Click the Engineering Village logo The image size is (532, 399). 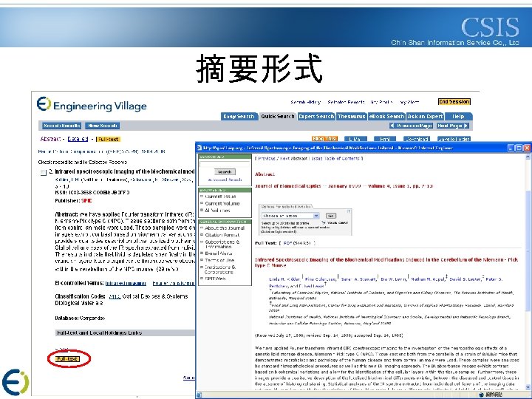(x=92, y=104)
